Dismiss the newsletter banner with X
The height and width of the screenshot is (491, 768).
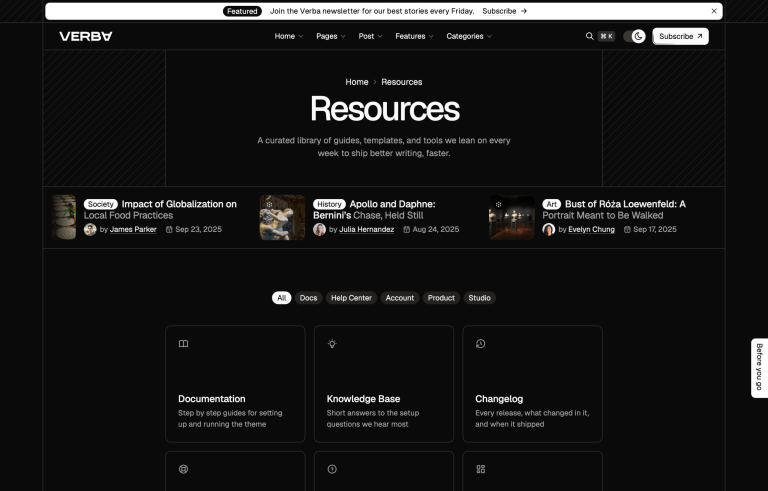point(714,11)
